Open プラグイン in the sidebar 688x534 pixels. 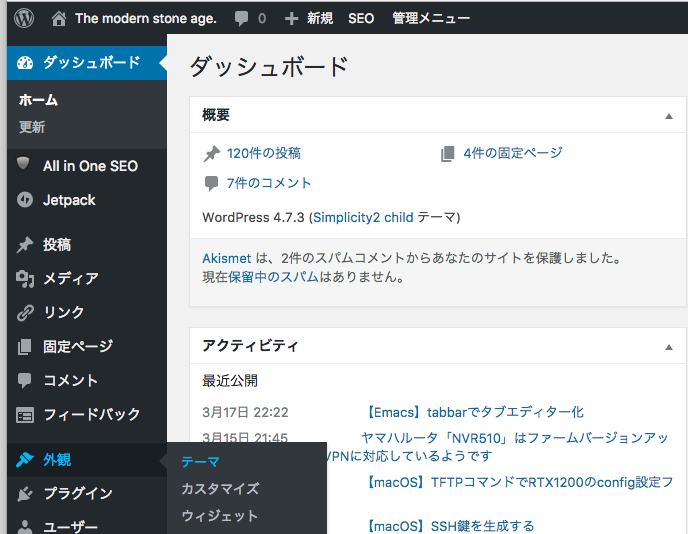(x=87, y=494)
